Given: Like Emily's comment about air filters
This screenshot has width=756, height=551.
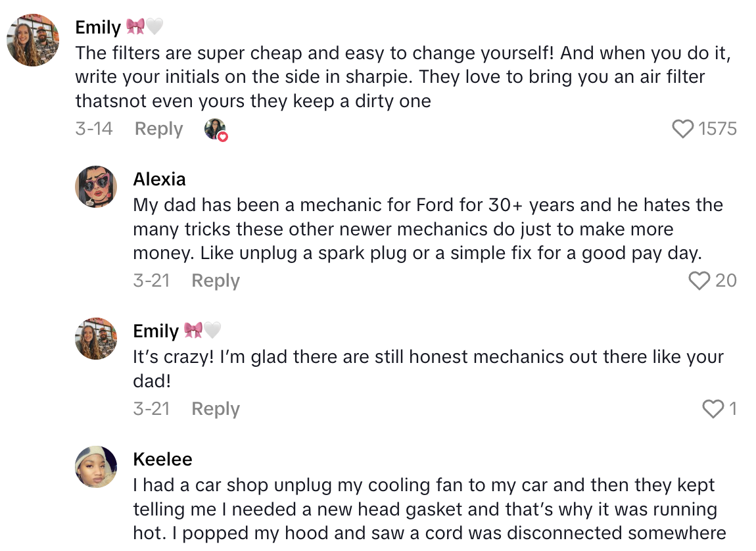Looking at the screenshot, I should [x=684, y=129].
